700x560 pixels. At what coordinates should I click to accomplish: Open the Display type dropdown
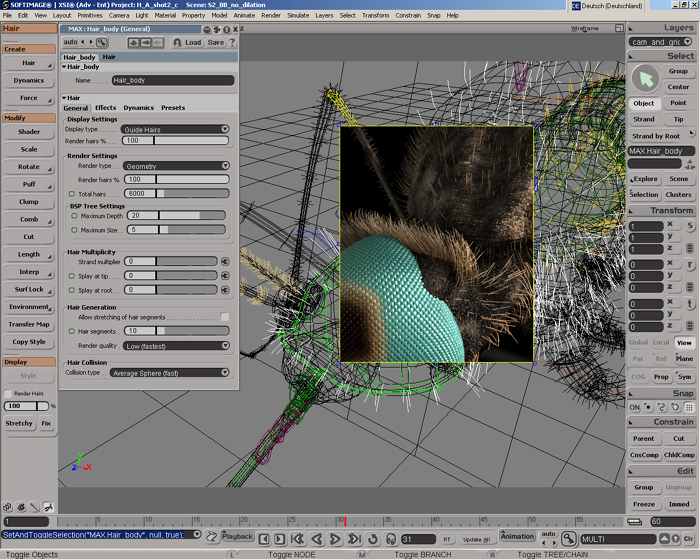click(x=174, y=129)
